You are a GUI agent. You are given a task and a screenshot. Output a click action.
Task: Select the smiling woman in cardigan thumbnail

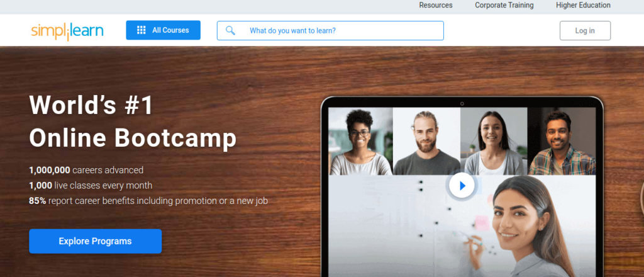pyautogui.click(x=494, y=142)
